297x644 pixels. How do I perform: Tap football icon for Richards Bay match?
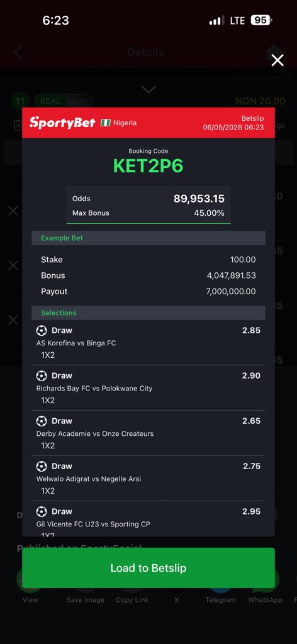coord(42,375)
